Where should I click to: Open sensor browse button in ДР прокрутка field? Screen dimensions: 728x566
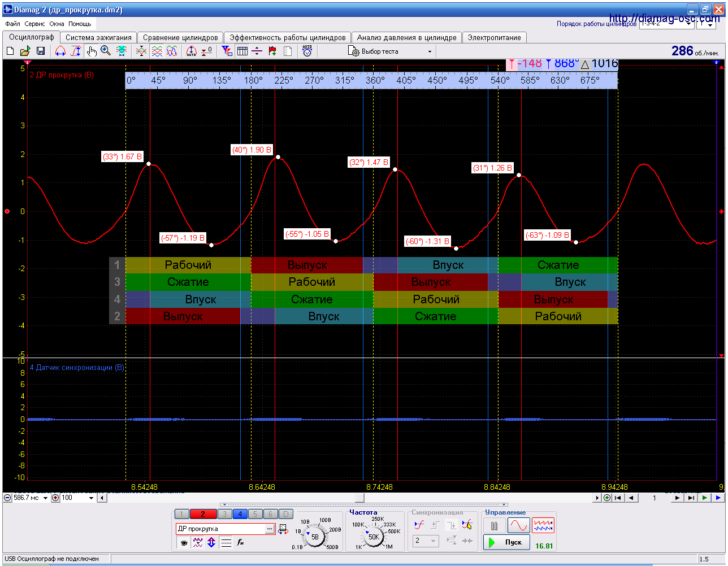pos(270,529)
